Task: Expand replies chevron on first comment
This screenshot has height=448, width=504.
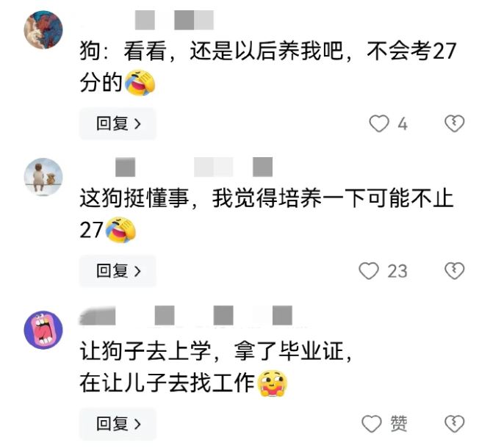Action: tap(137, 124)
